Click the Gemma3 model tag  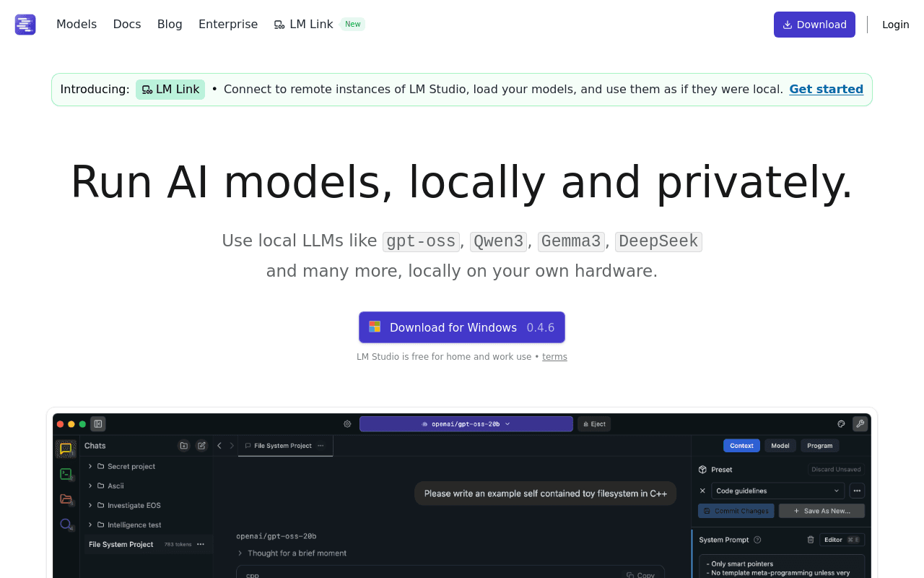click(x=571, y=241)
